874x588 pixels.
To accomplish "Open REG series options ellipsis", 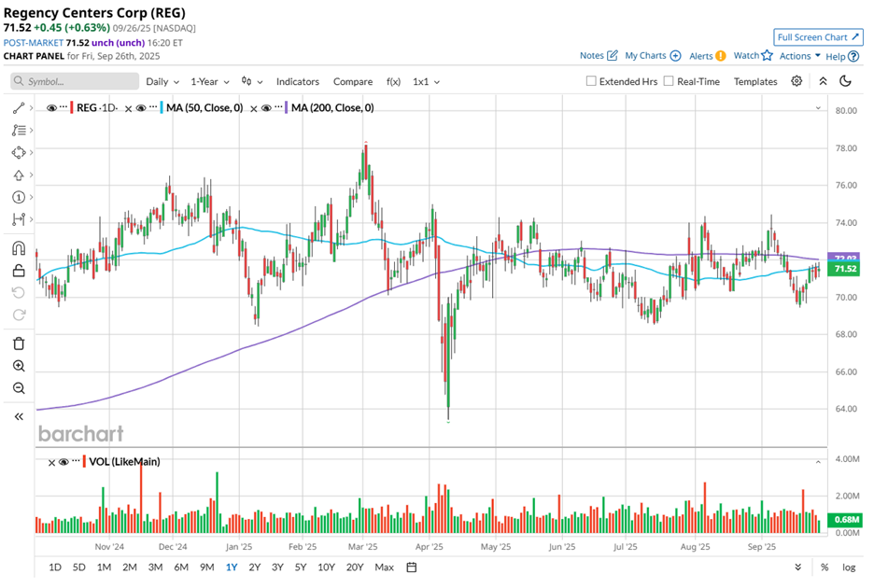I will pos(63,106).
